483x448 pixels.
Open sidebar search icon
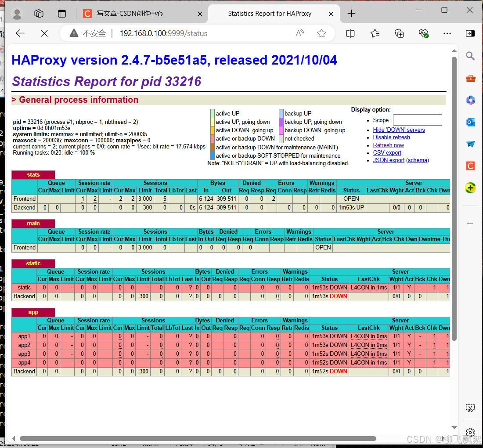470,56
